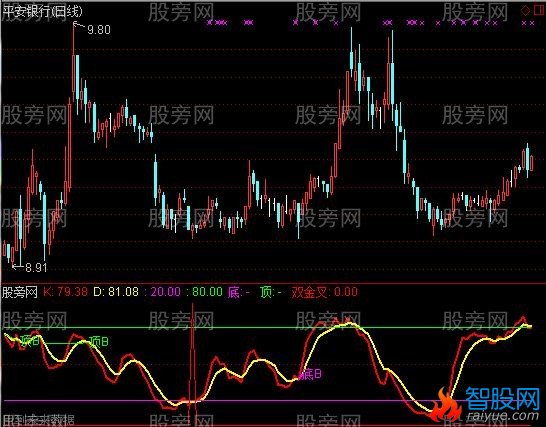Click the magenta 底: - readout
Viewport: 546px width, 427px height.
click(x=239, y=292)
